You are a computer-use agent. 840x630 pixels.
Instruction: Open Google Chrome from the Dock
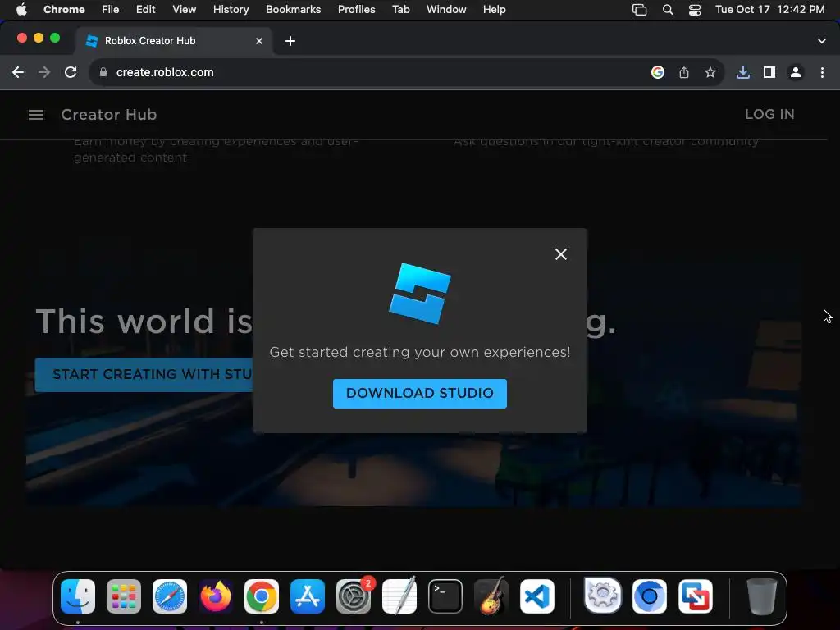point(262,596)
